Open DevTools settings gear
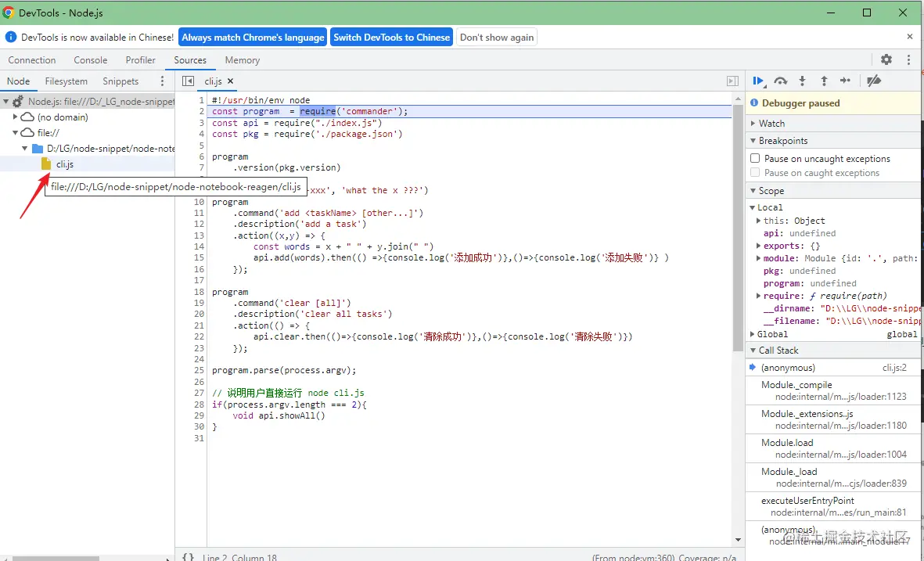The width and height of the screenshot is (924, 561). [x=886, y=59]
